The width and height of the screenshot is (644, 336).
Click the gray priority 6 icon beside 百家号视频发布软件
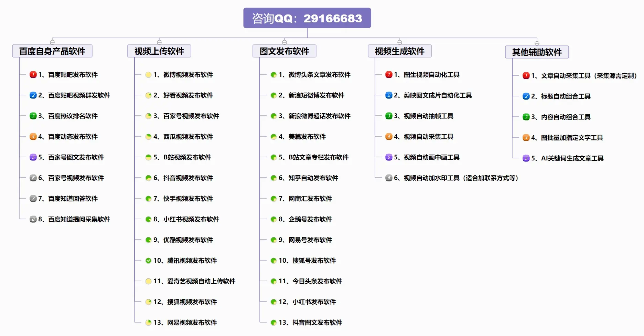(x=33, y=178)
